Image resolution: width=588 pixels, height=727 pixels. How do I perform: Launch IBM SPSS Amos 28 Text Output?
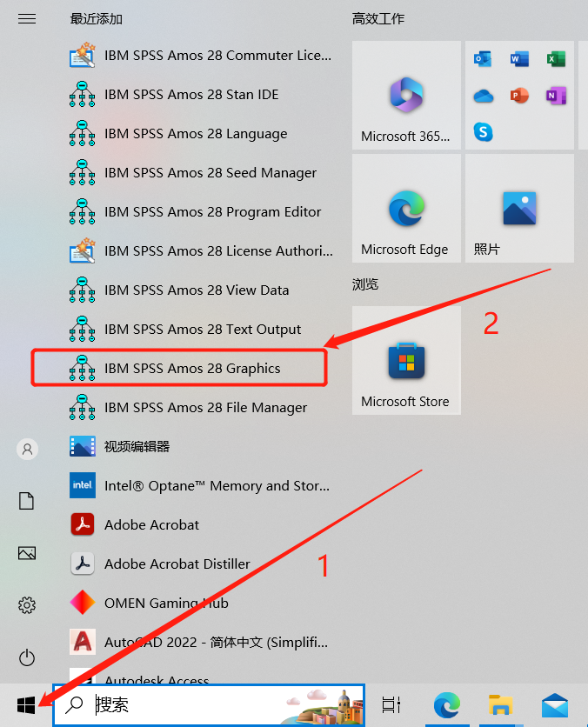202,330
